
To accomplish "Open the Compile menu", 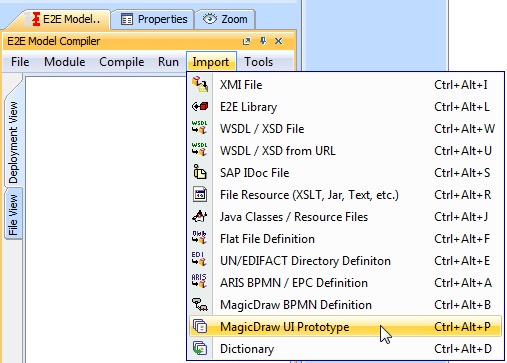I will pyautogui.click(x=122, y=62).
